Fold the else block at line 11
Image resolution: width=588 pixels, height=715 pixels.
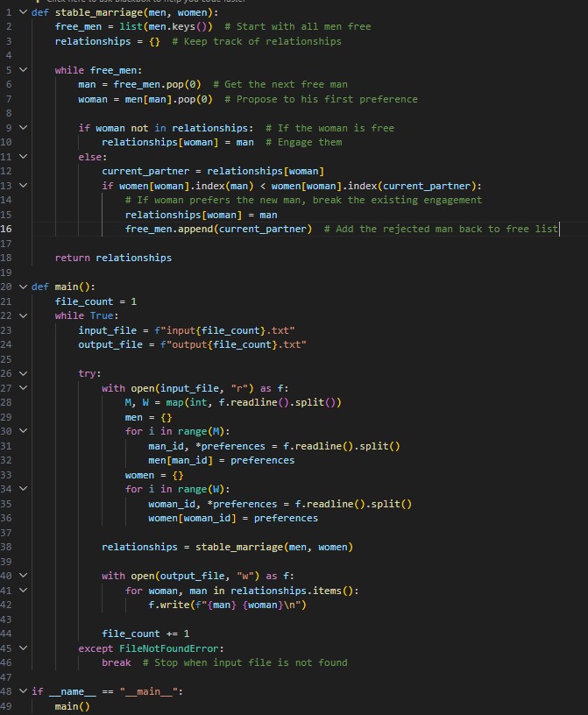click(23, 156)
